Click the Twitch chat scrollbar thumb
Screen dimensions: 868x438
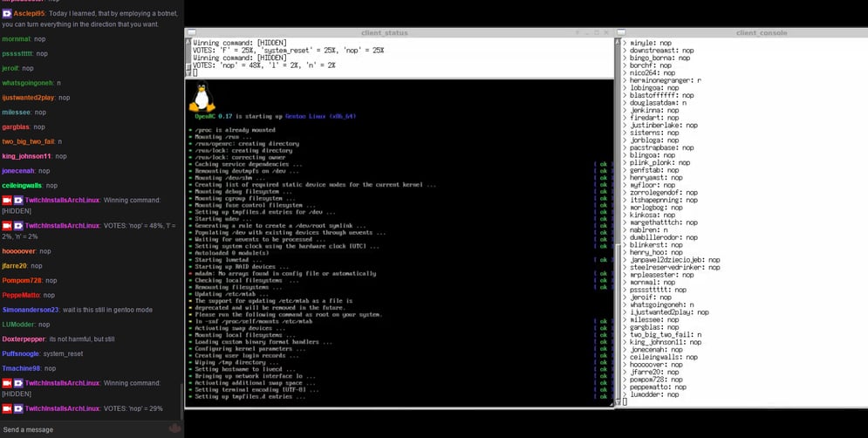point(181,400)
